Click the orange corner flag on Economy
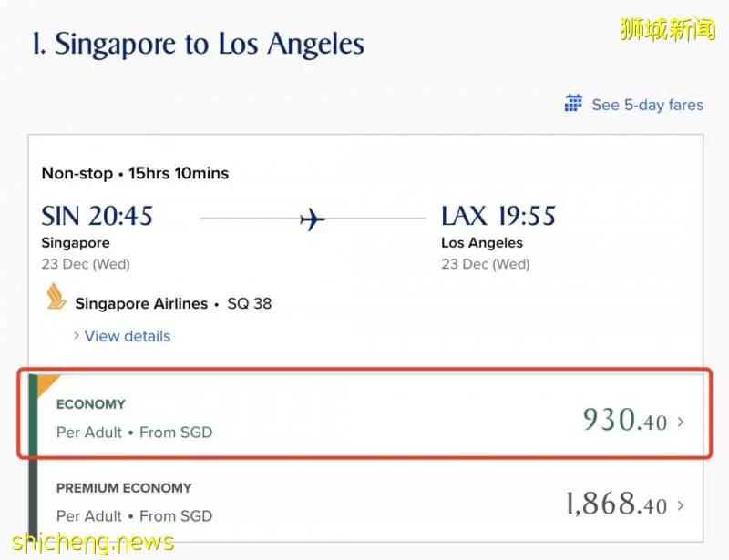 coord(46,383)
